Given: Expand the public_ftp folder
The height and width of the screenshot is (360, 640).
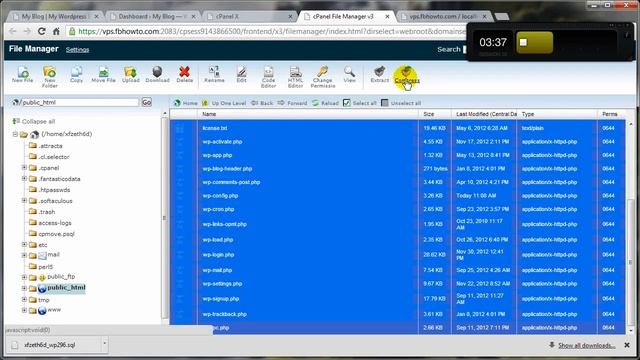Looking at the screenshot, I should point(24,277).
